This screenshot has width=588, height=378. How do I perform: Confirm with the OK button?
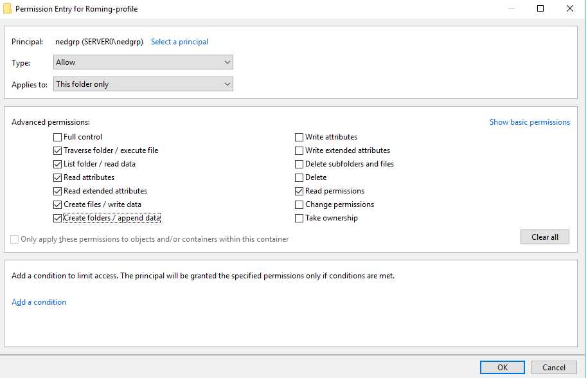click(x=503, y=367)
